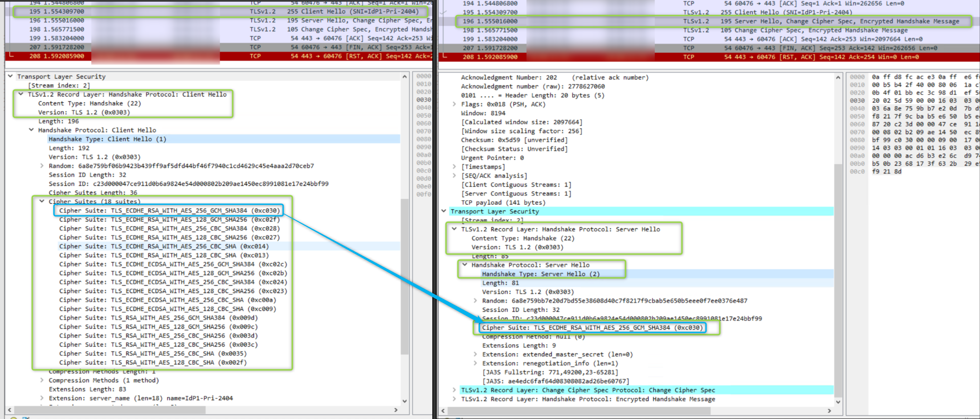
Task: Select packet 208 RST, ACK in left list
Action: point(218,56)
